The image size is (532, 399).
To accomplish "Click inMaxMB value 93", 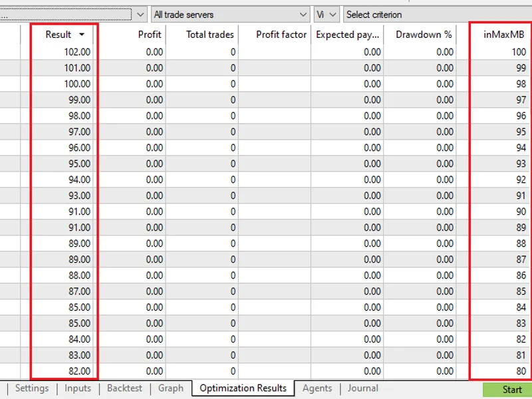I will point(521,164).
